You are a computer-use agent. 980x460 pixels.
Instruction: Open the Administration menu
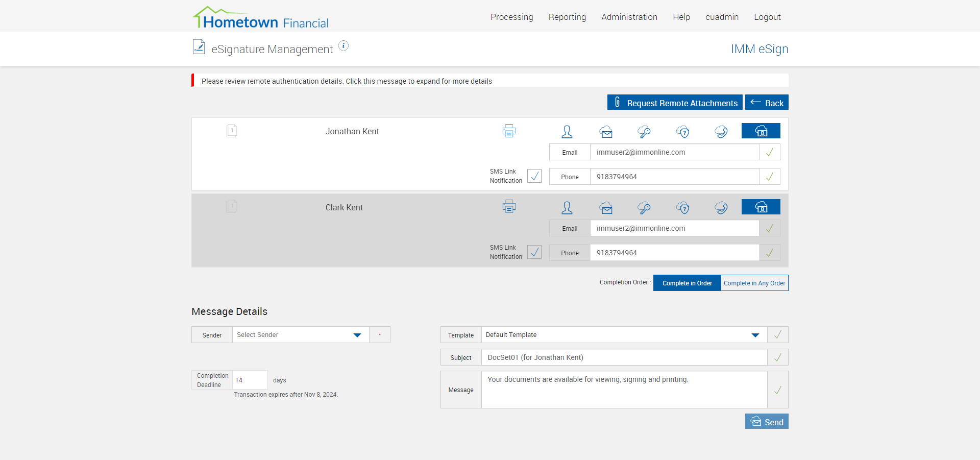[629, 17]
